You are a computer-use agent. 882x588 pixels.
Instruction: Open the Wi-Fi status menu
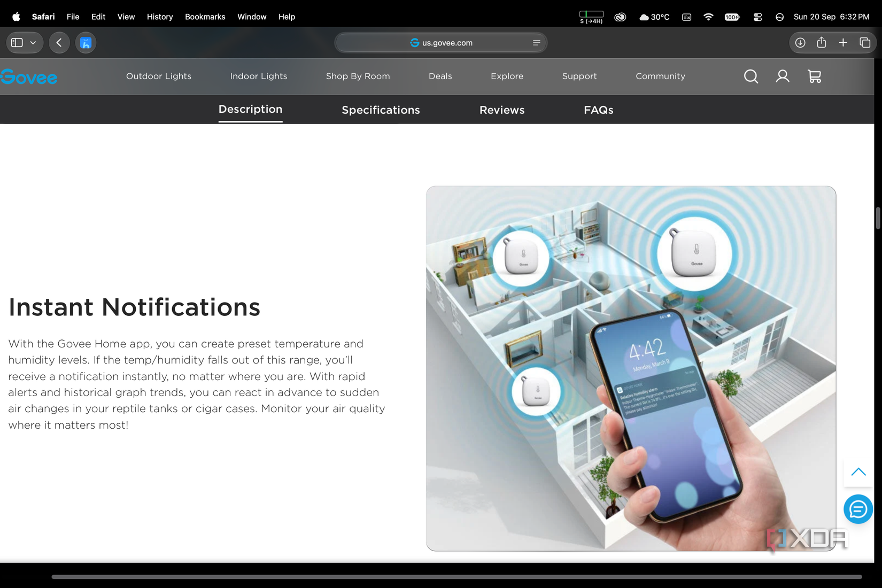pyautogui.click(x=708, y=17)
